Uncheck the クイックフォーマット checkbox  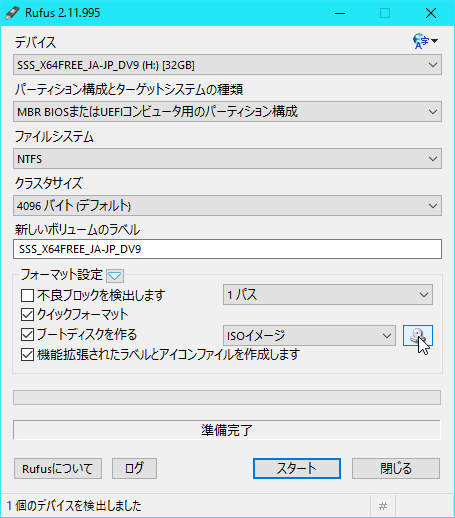(x=27, y=315)
